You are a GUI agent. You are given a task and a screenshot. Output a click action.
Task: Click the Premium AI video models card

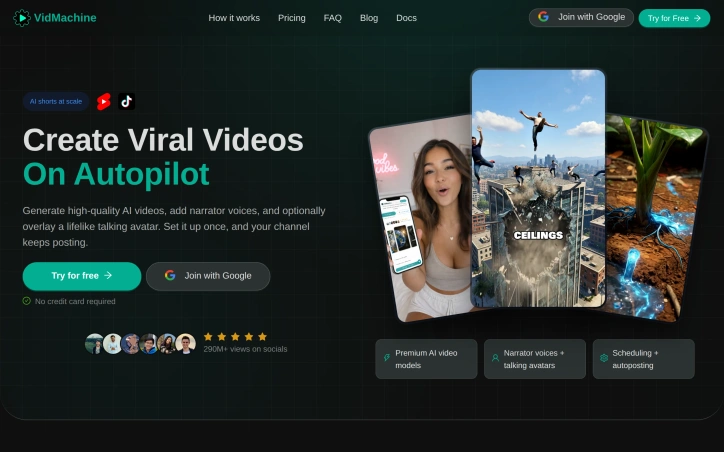click(x=426, y=359)
